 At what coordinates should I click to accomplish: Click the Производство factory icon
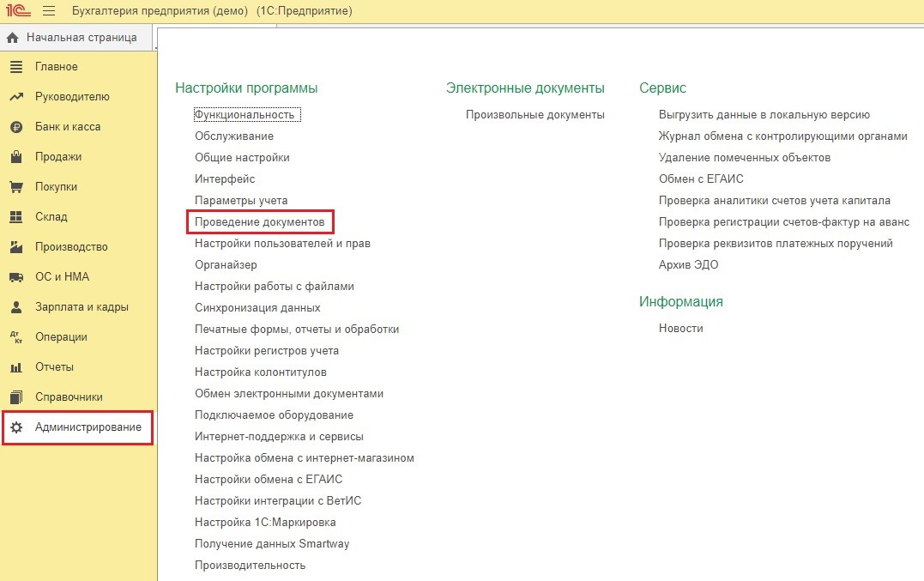tap(15, 247)
